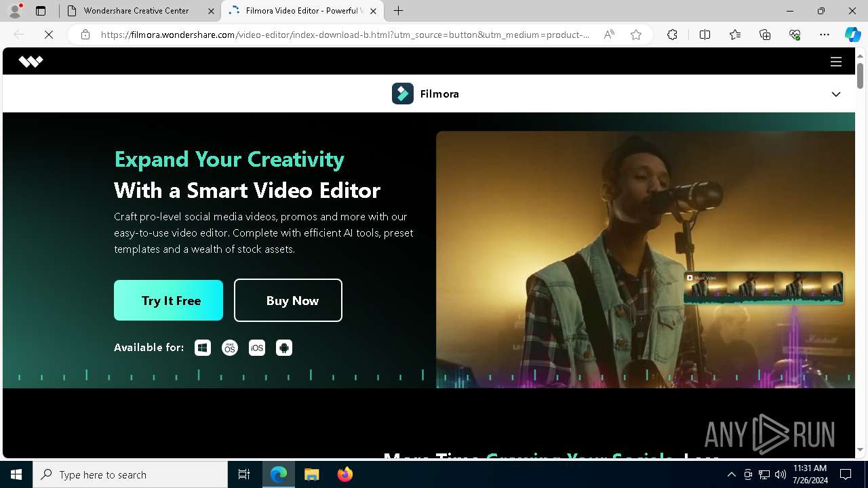The image size is (868, 488).
Task: Open Microsoft Edge from taskbar
Action: pos(279,474)
